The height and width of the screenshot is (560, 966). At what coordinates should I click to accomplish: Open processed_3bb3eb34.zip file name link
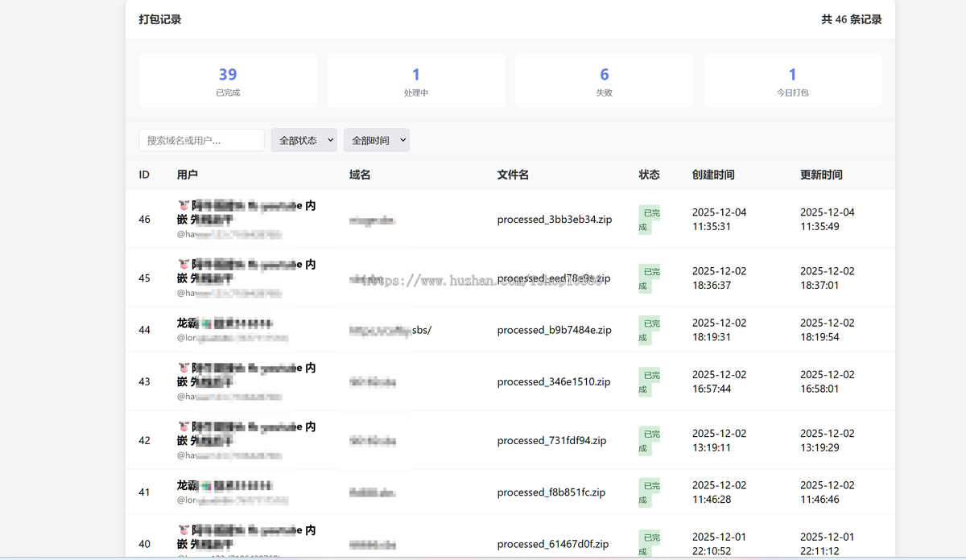554,219
